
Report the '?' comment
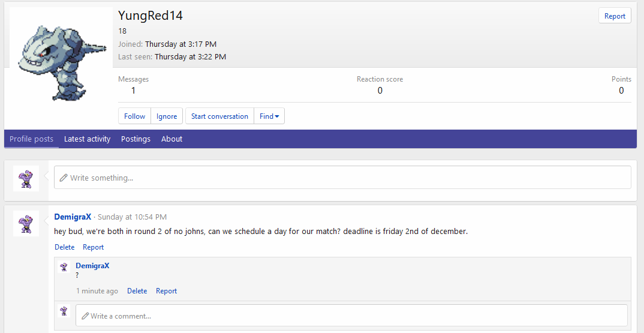coord(166,290)
